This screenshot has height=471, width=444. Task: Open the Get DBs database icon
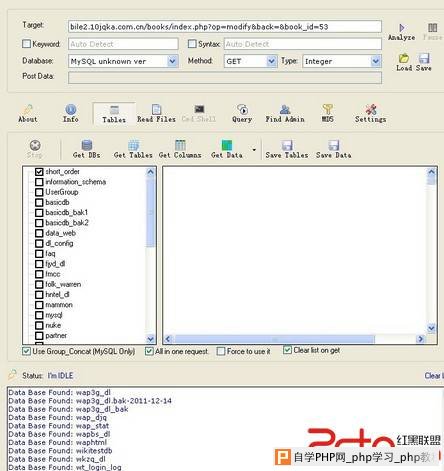(x=87, y=145)
